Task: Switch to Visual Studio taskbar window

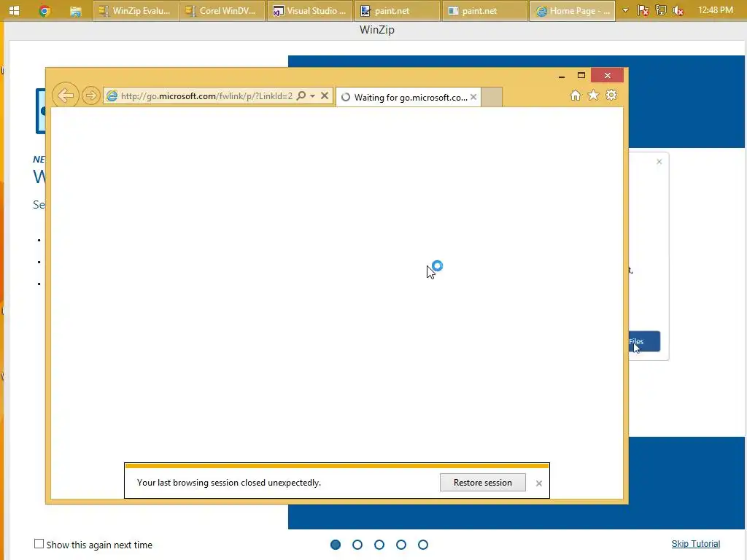Action: pos(310,10)
